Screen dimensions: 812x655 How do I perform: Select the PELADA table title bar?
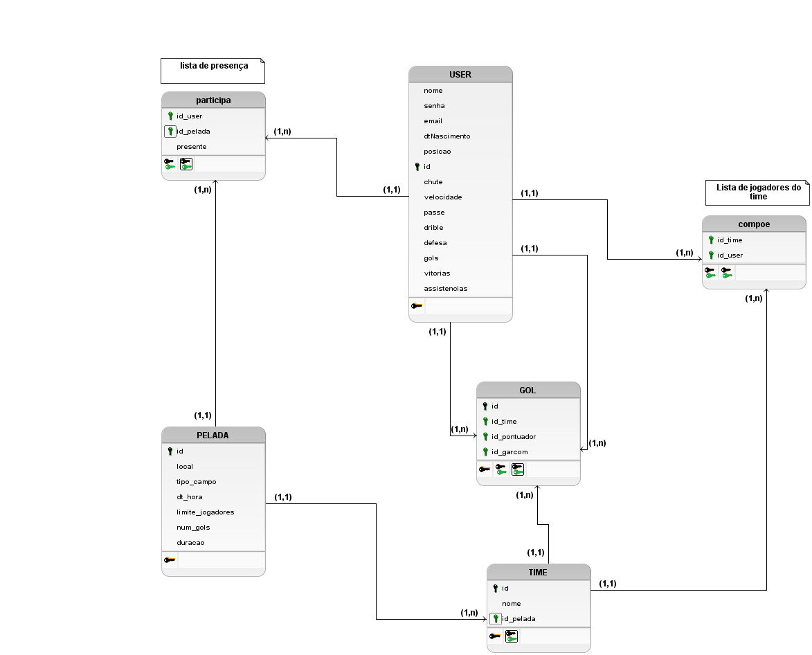coord(213,436)
